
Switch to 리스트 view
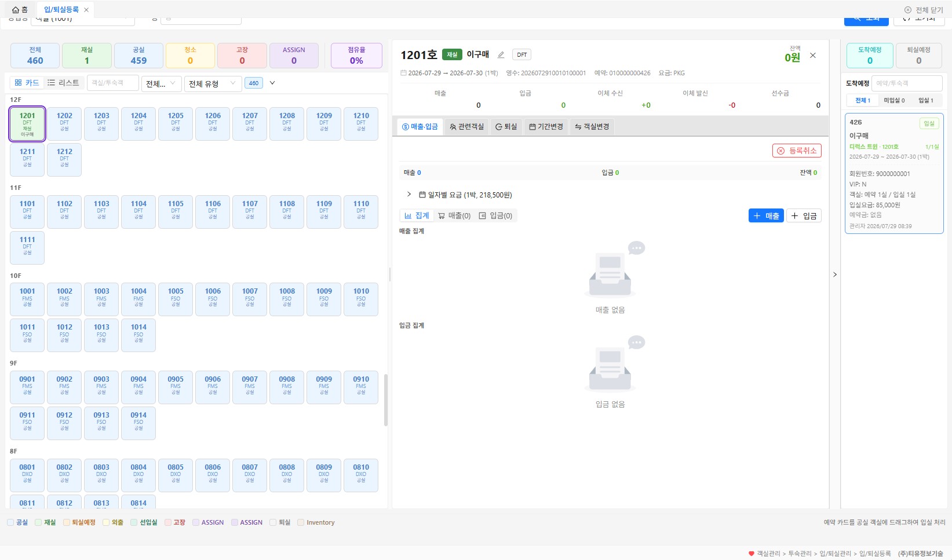point(63,83)
